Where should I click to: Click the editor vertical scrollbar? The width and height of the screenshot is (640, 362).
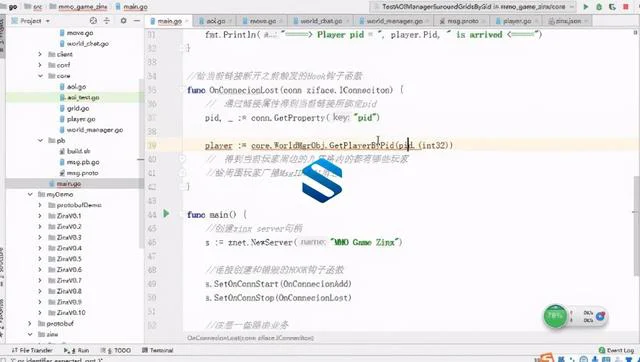(637, 227)
